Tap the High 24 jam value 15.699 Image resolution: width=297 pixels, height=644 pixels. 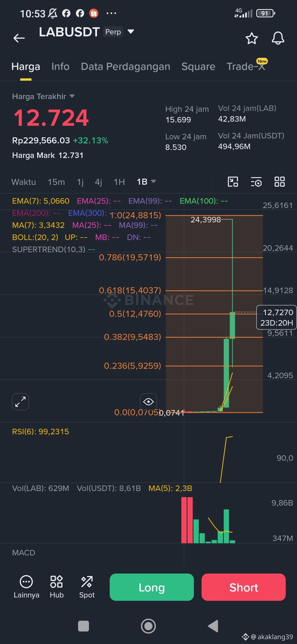click(178, 120)
